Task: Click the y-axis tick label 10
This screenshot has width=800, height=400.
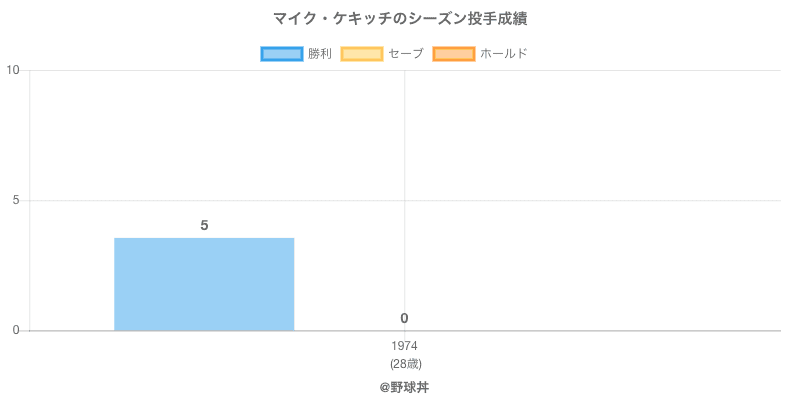Action: click(x=13, y=70)
